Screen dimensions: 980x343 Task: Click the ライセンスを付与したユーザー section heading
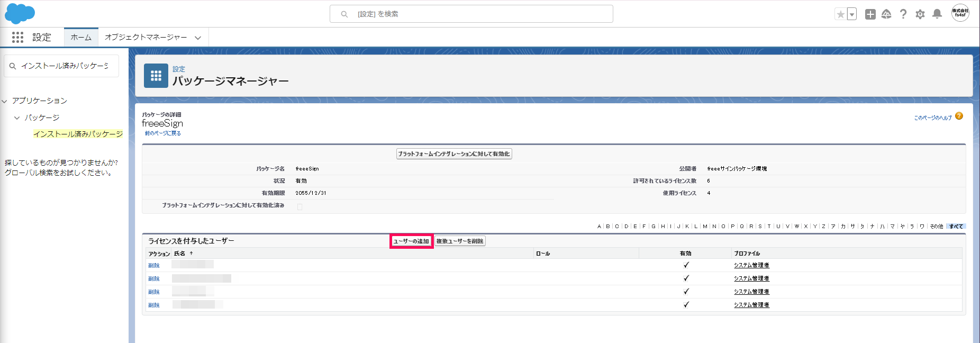click(x=191, y=241)
